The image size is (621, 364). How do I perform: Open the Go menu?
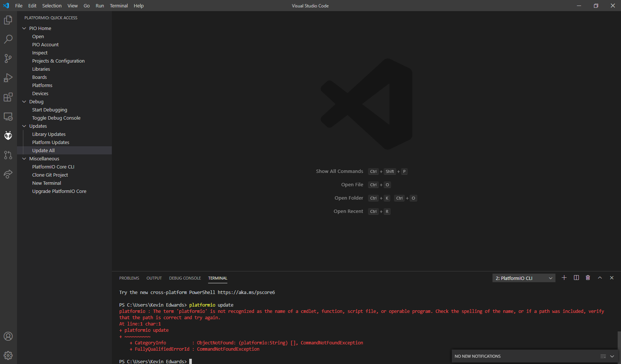[87, 6]
